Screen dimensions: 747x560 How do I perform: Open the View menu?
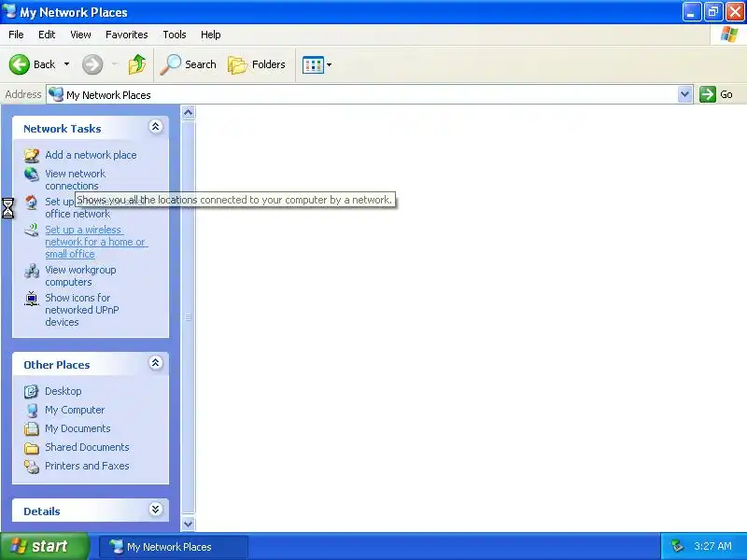pyautogui.click(x=80, y=35)
